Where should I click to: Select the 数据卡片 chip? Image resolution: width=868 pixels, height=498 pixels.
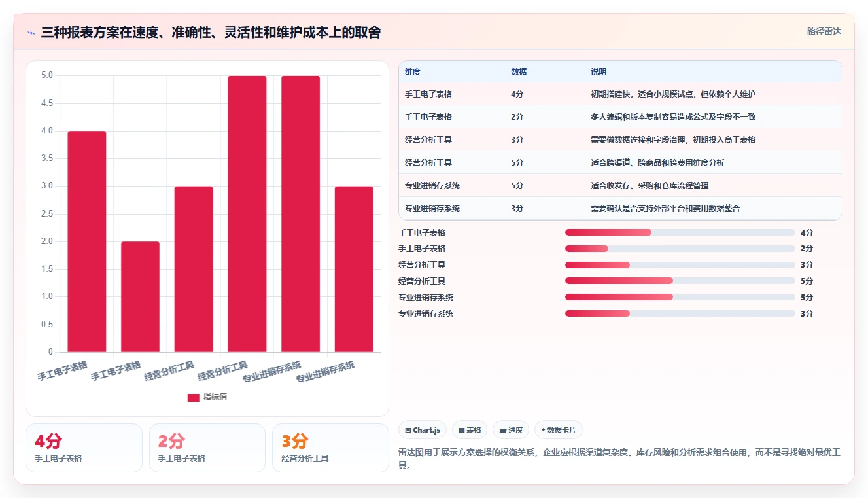(559, 430)
